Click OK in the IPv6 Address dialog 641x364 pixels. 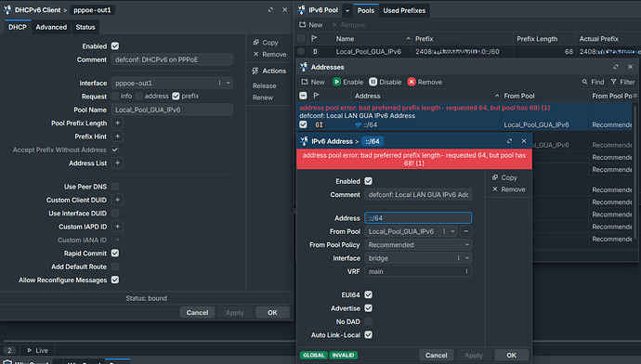point(512,355)
